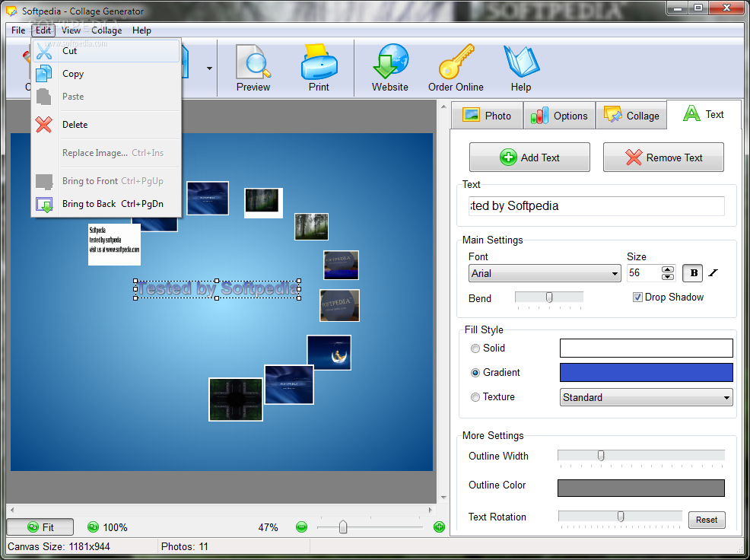The height and width of the screenshot is (560, 750).
Task: Switch to the Options tab
Action: coord(559,116)
